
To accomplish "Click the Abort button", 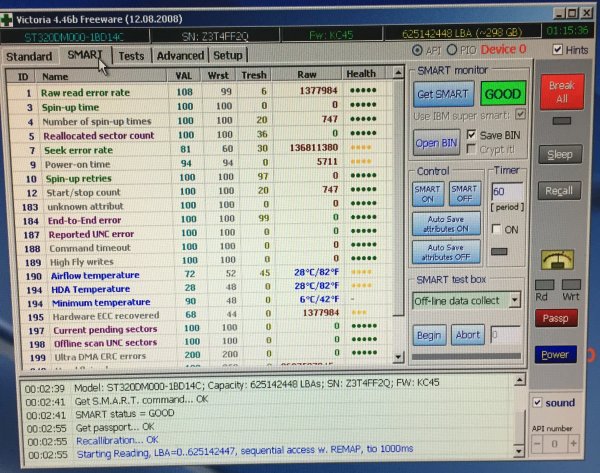I will pyautogui.click(x=468, y=335).
